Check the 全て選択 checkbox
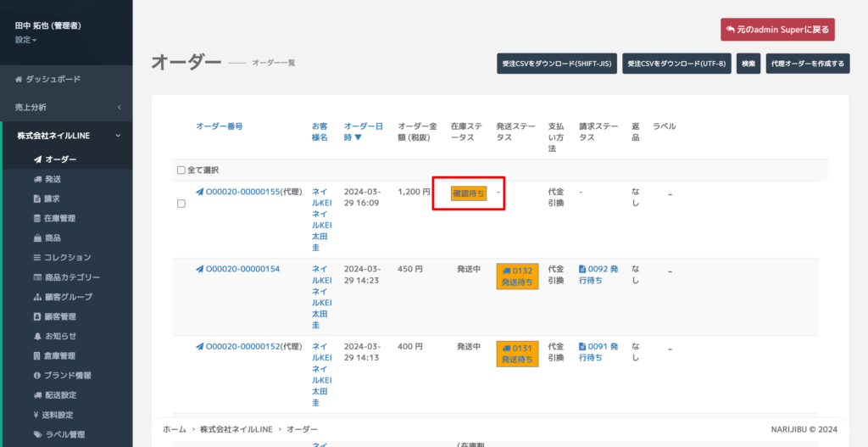This screenshot has height=447, width=868. [181, 170]
